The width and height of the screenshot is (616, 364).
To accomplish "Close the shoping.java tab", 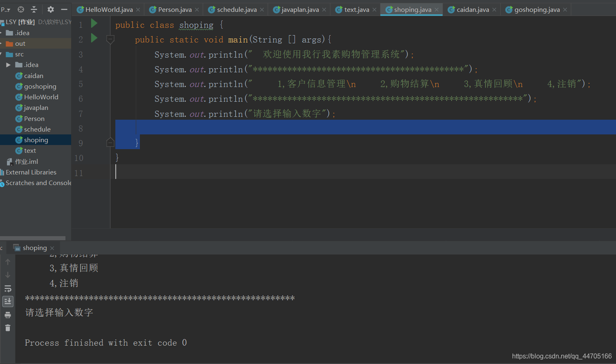I will (437, 10).
